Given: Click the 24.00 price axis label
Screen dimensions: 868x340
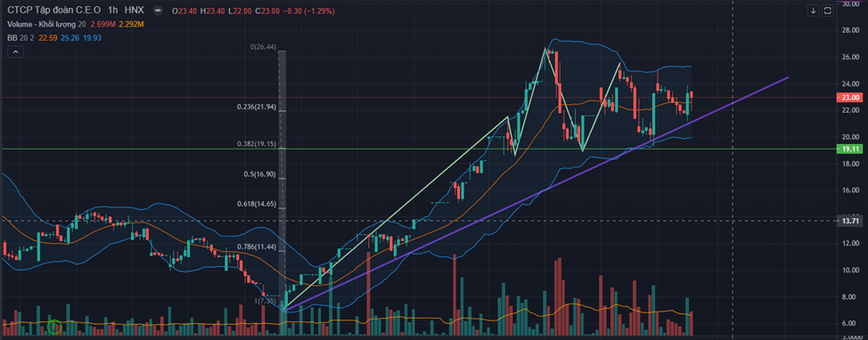Looking at the screenshot, I should pos(850,84).
